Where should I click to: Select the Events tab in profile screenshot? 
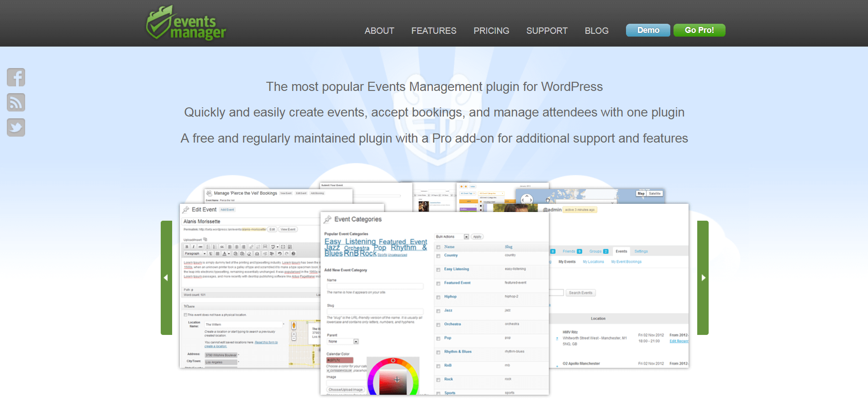click(x=621, y=251)
